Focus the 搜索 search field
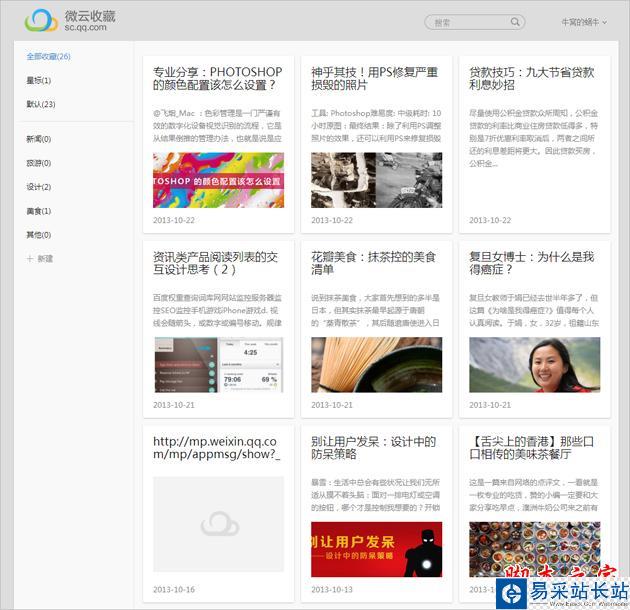 (x=475, y=22)
